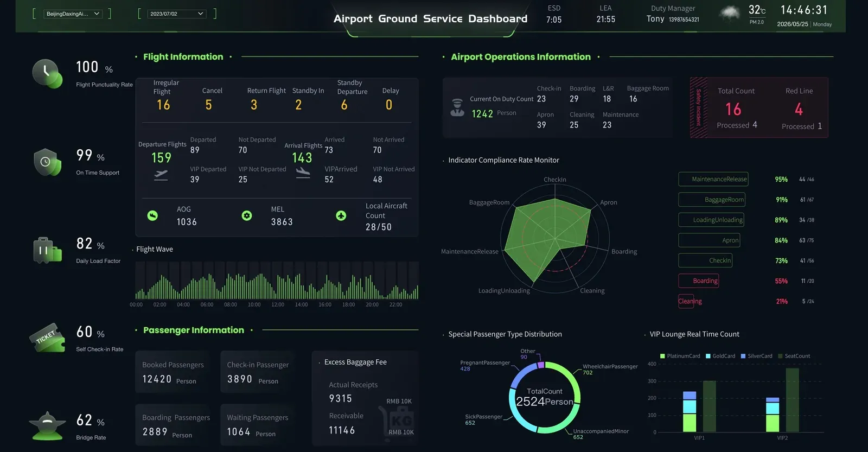Select the MaintenanceRelease indicator box

713,179
